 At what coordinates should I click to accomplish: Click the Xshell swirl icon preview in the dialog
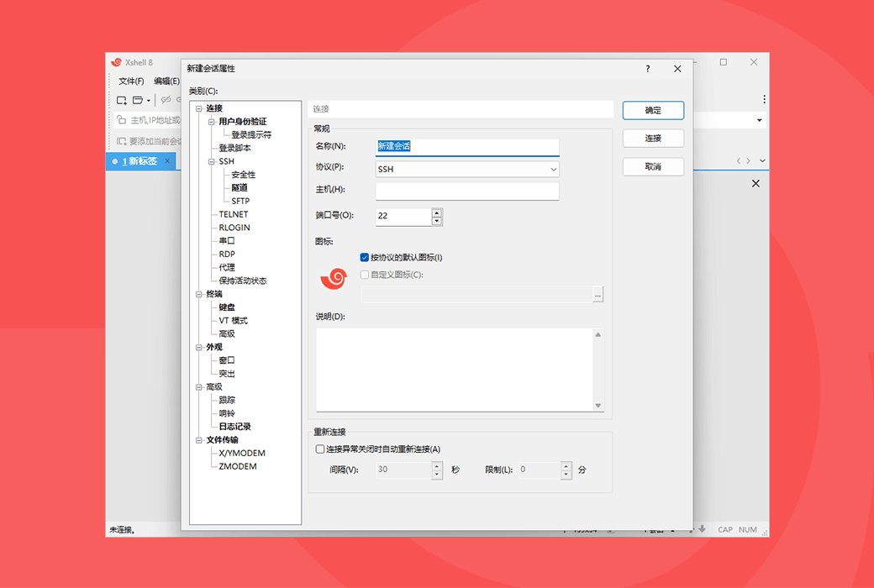(334, 279)
